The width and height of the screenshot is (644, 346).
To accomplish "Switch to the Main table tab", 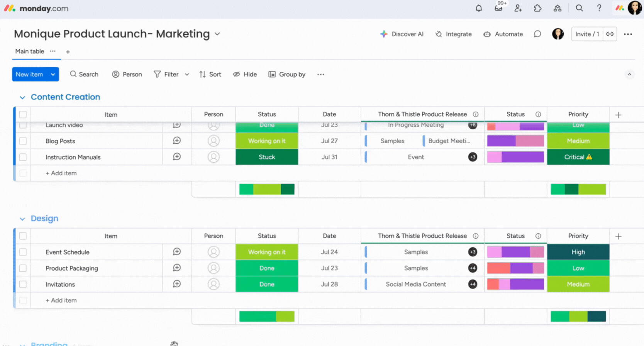I will (x=30, y=51).
